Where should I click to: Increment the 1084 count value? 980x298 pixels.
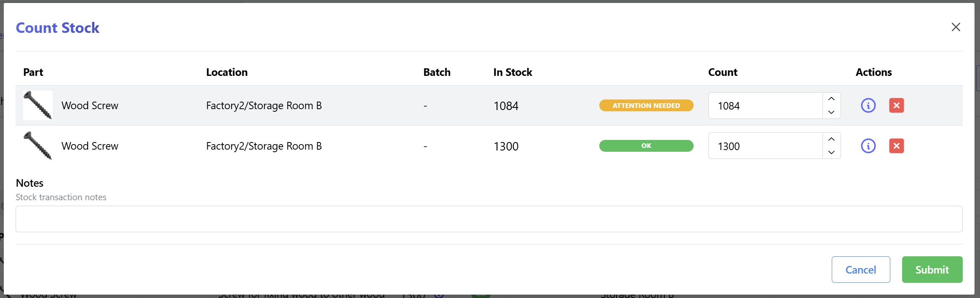[831, 98]
